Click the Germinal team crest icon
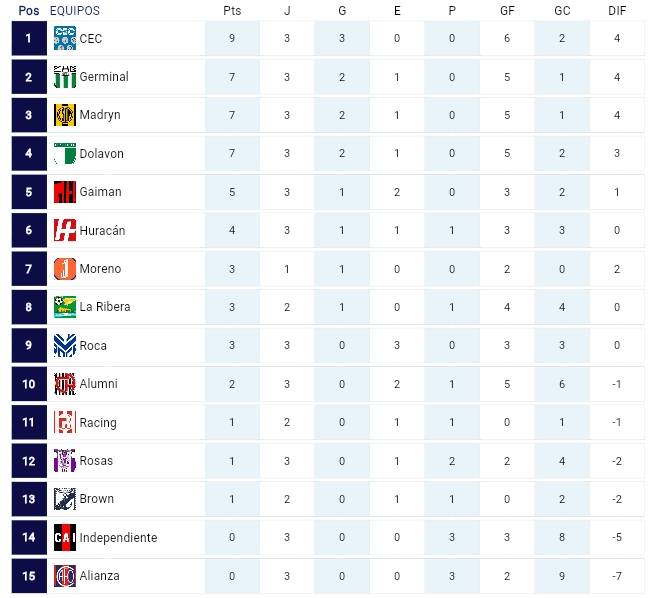 click(x=65, y=77)
